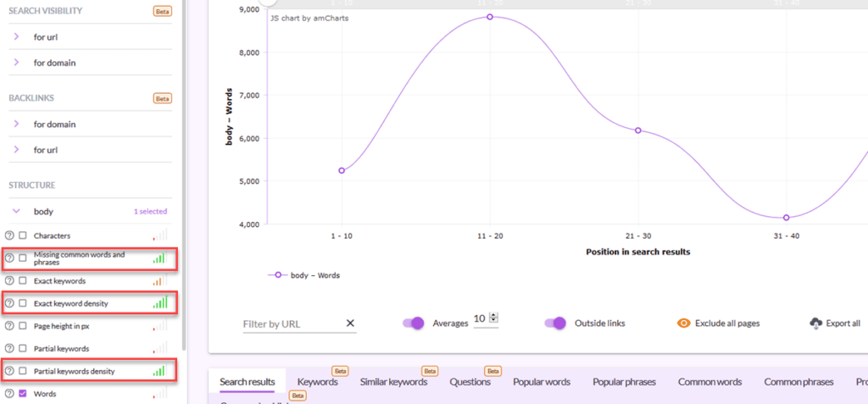Open help icon for Exact keywords
This screenshot has width=868, height=404.
point(8,281)
